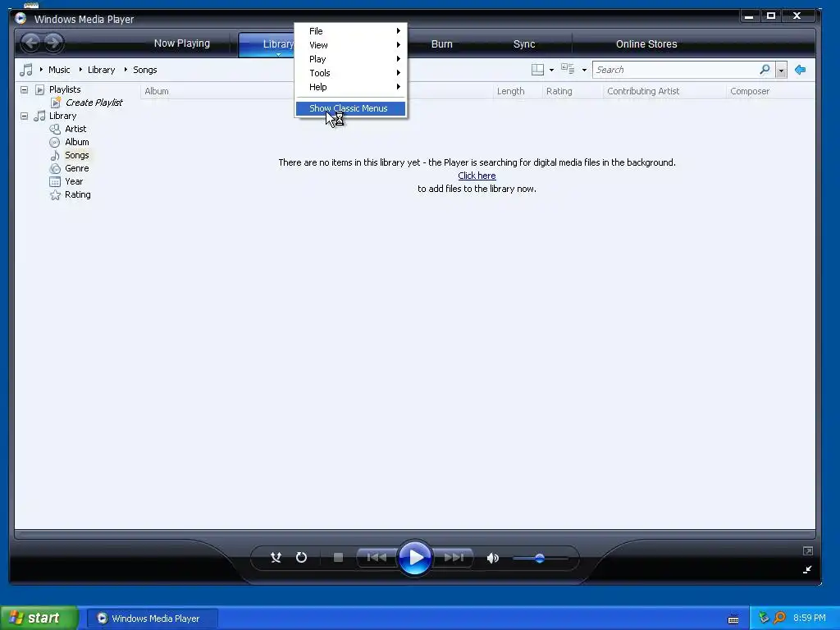Click the Music breadcrumb
Image resolution: width=840 pixels, height=630 pixels.
point(59,70)
